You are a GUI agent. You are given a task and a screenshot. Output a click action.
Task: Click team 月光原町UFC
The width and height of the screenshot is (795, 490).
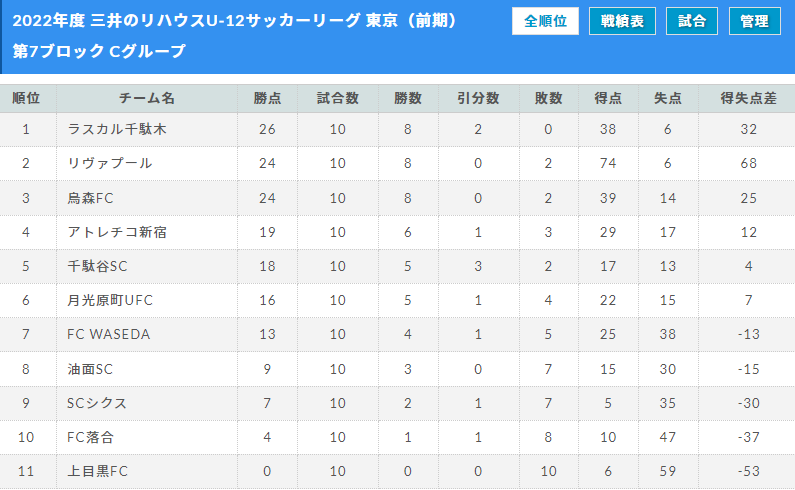point(110,300)
